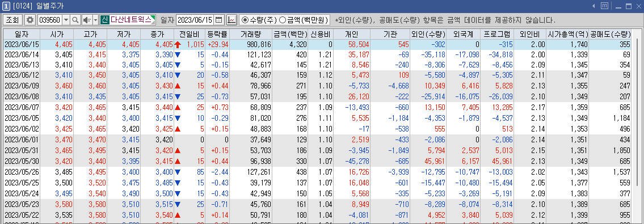
Task: Click the 등락률 column header
Action: [217, 34]
